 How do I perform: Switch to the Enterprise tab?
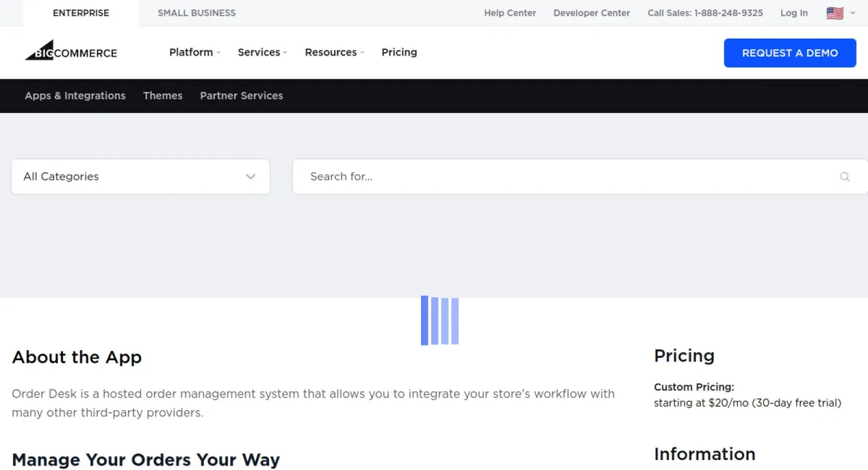[x=81, y=13]
